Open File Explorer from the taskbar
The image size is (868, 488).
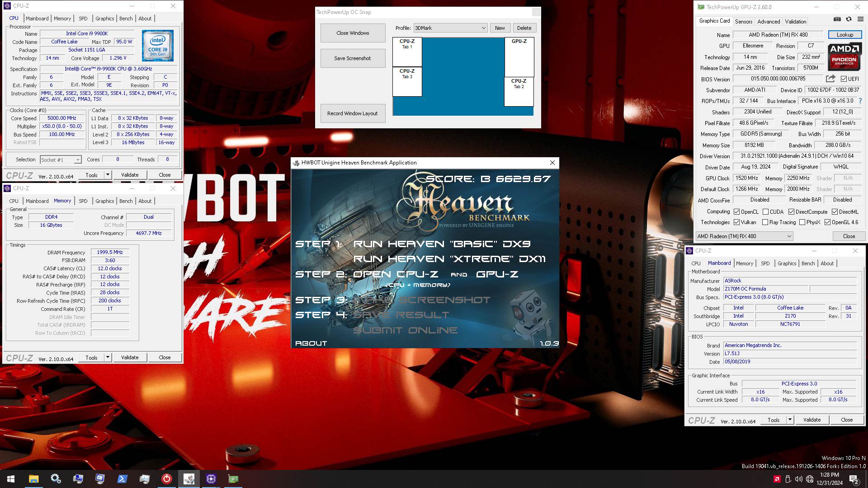[x=33, y=479]
